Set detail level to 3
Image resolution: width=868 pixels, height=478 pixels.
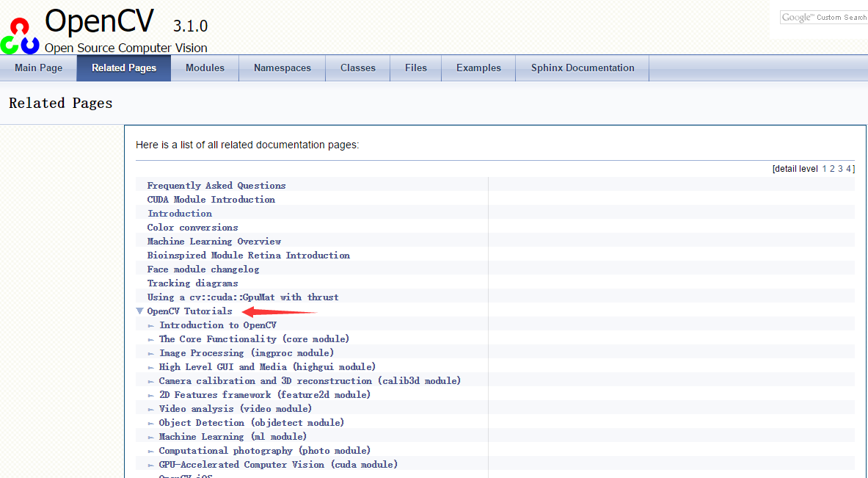840,169
